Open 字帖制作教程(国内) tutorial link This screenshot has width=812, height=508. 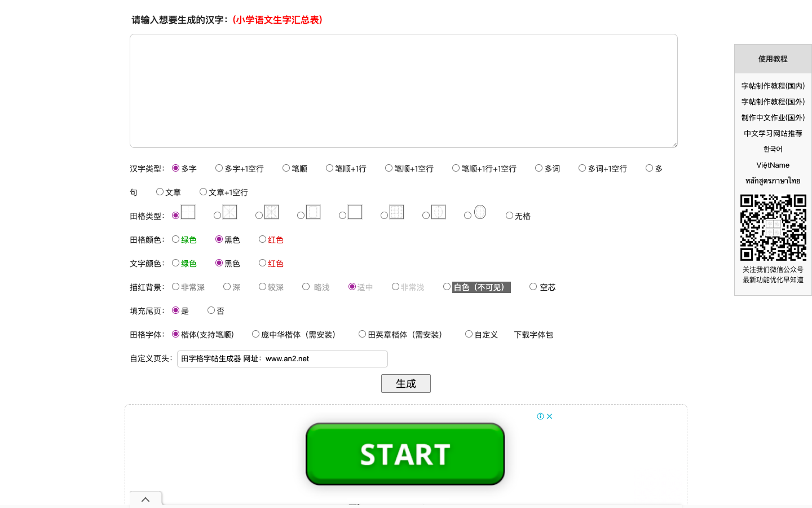pyautogui.click(x=773, y=86)
